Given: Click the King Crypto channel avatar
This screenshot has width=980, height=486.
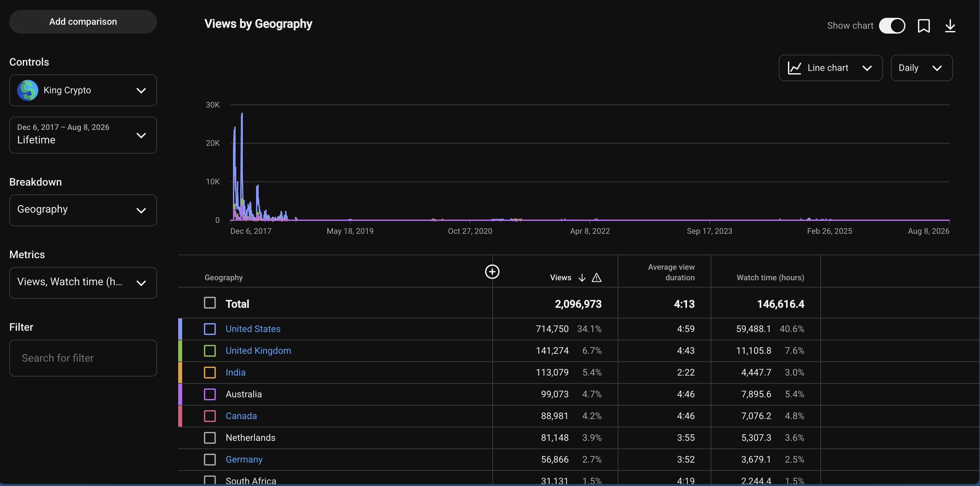Looking at the screenshot, I should (x=28, y=90).
